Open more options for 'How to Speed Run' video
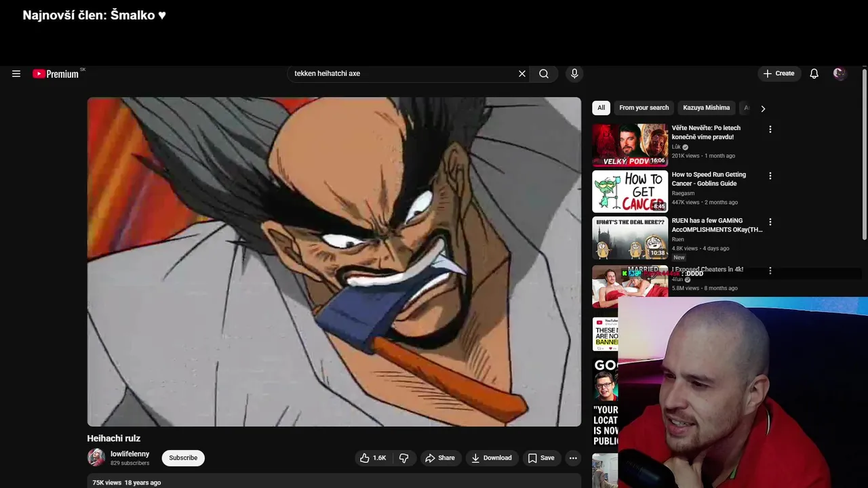 pos(770,176)
